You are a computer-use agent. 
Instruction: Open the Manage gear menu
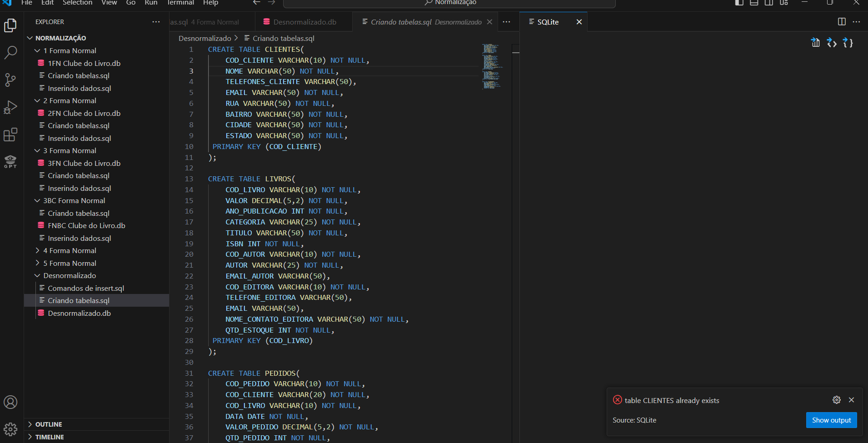10,429
